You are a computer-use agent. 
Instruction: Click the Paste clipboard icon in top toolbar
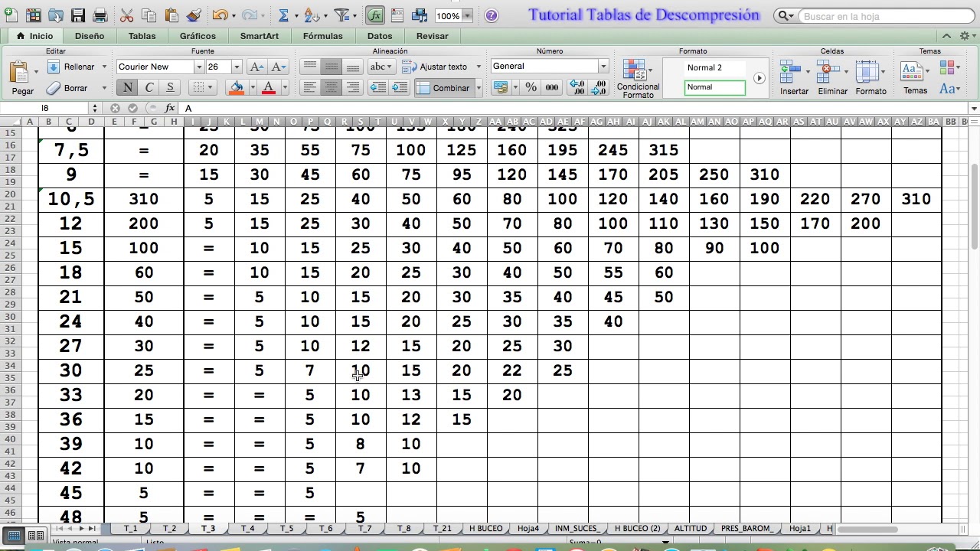[x=171, y=15]
